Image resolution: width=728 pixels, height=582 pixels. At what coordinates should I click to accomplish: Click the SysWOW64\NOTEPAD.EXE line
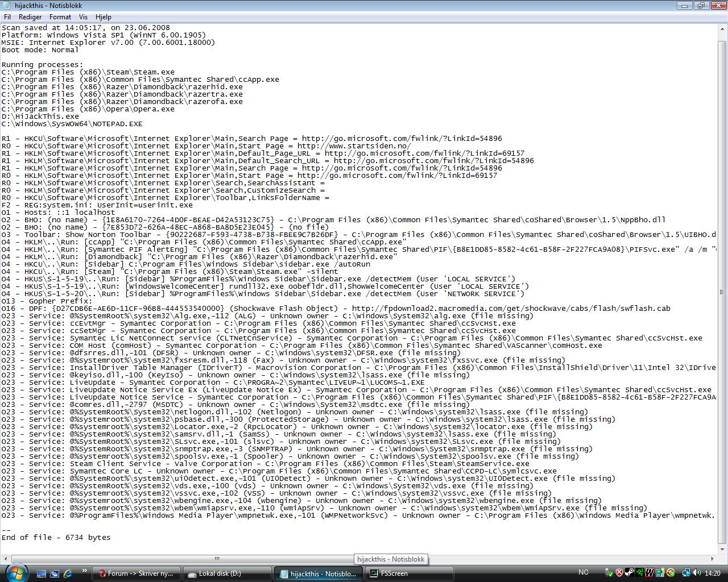72,123
